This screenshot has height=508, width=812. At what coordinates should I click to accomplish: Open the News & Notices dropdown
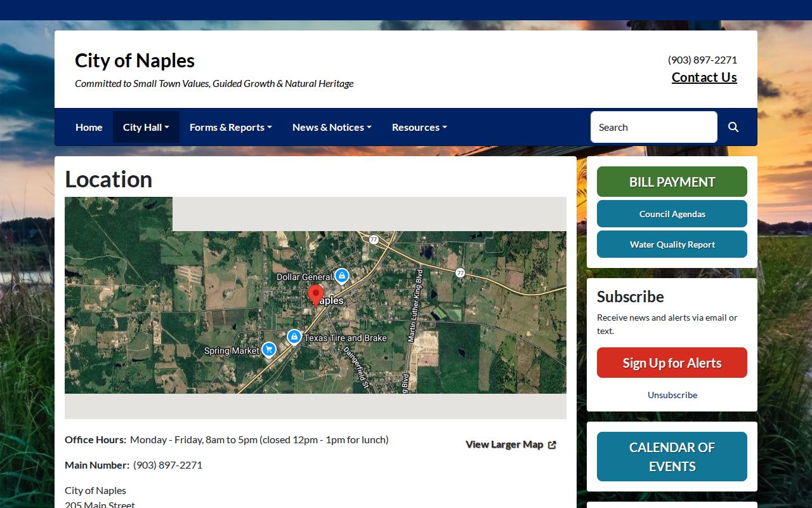(x=332, y=127)
